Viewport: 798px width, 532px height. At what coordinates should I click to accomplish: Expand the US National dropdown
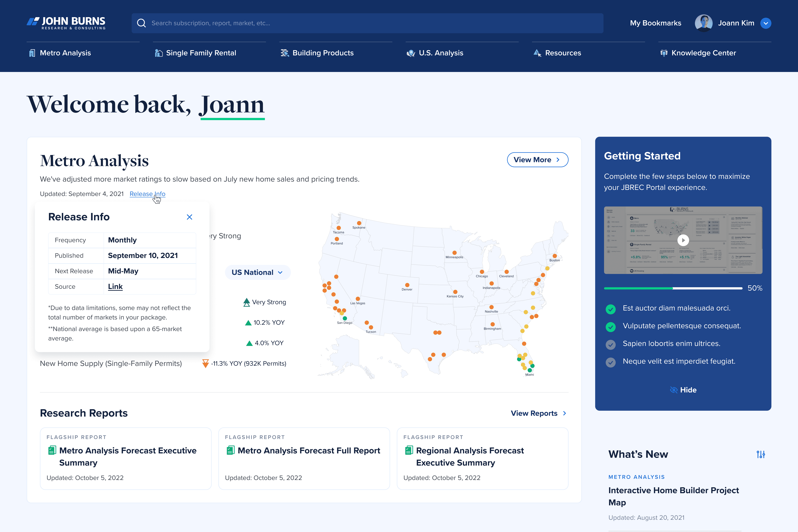[x=257, y=273]
